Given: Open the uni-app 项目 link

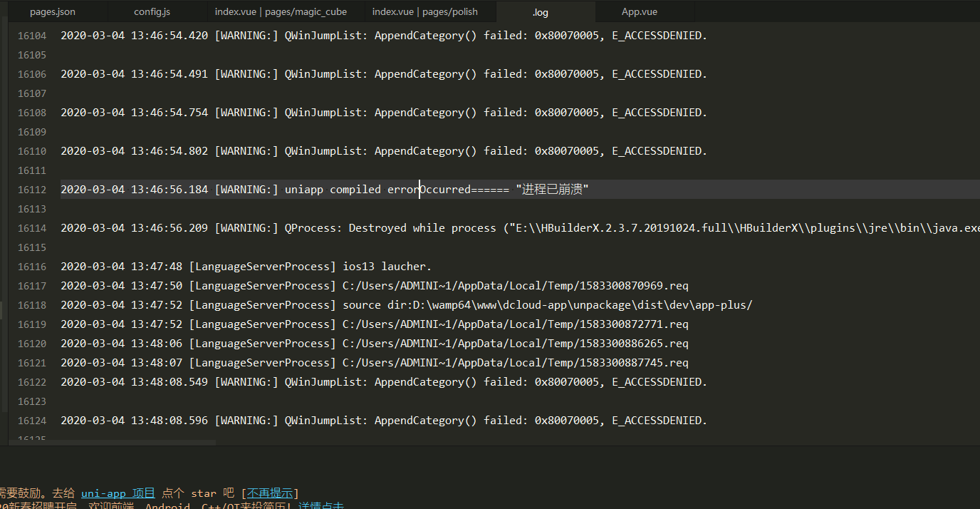Looking at the screenshot, I should [118, 493].
